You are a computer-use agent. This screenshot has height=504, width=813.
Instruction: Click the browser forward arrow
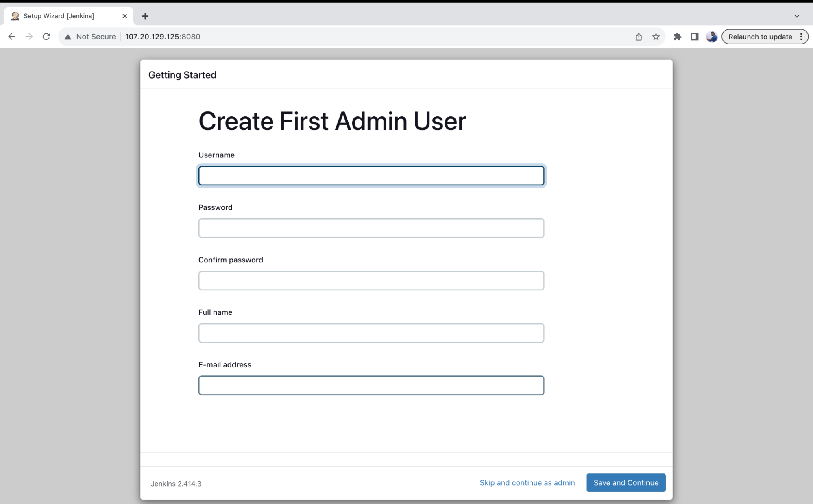pos(29,37)
